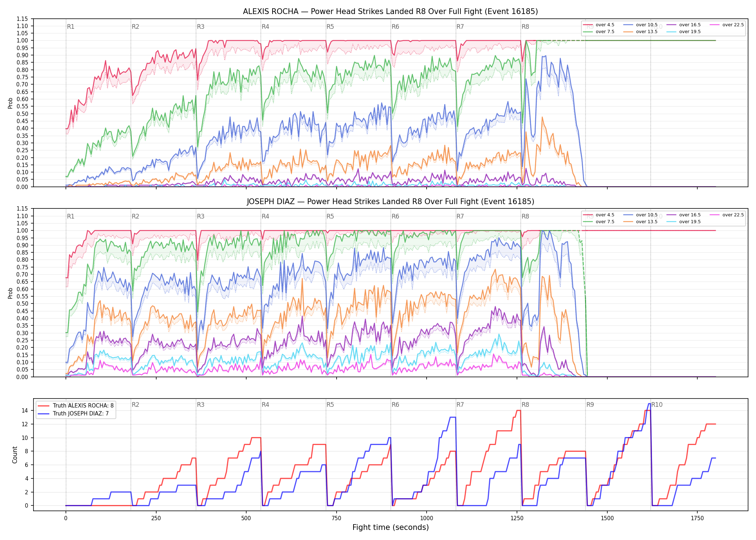
Task: Select 'over 4.5' legend entry in JOSEPH DIAZ chart
Action: [x=598, y=215]
